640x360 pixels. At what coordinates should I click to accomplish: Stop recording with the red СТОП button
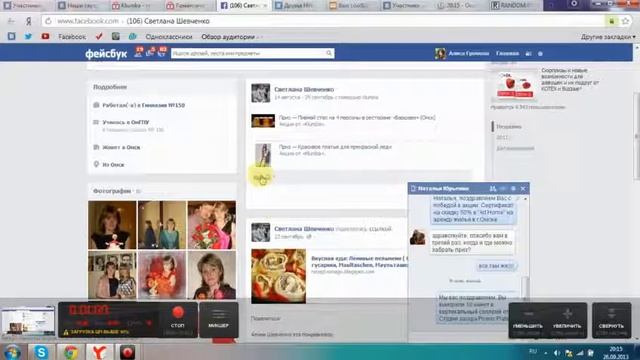pyautogui.click(x=178, y=318)
